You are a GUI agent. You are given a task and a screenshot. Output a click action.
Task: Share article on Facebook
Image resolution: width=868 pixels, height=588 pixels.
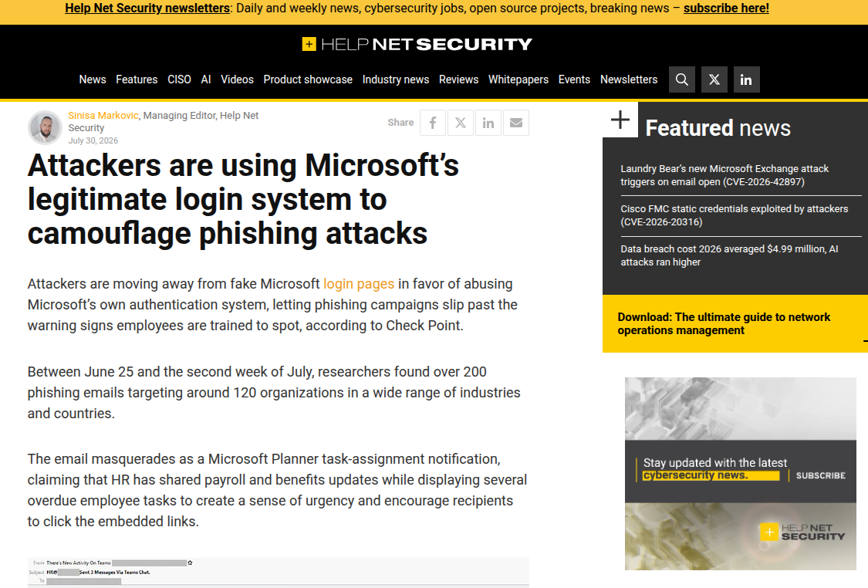(433, 123)
